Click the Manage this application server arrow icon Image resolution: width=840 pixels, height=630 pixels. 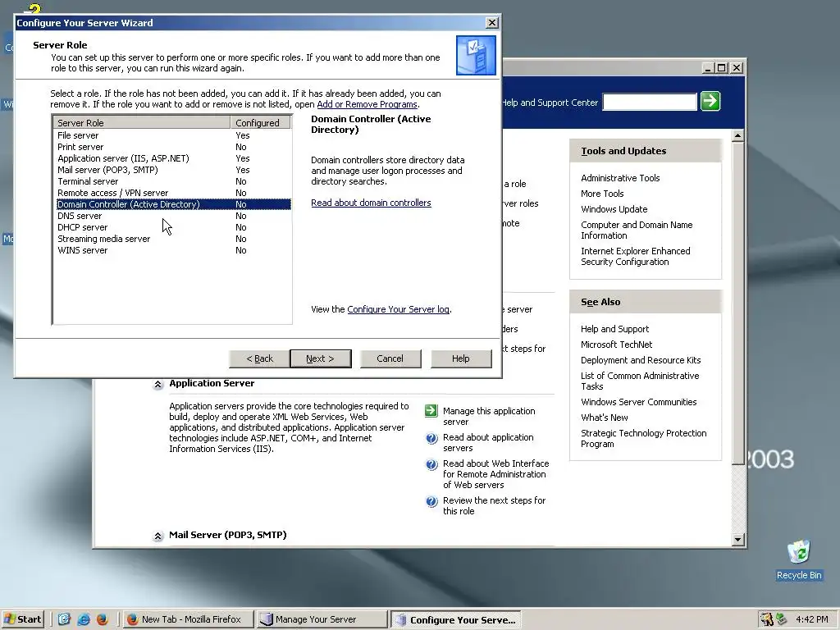[431, 411]
